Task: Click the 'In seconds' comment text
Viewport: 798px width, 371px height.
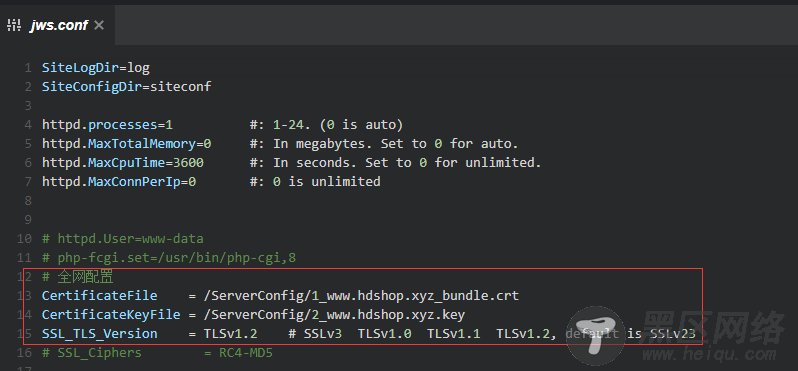Action: click(395, 163)
